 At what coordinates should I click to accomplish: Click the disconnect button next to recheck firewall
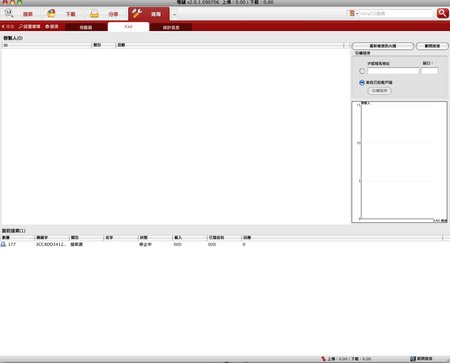point(432,46)
